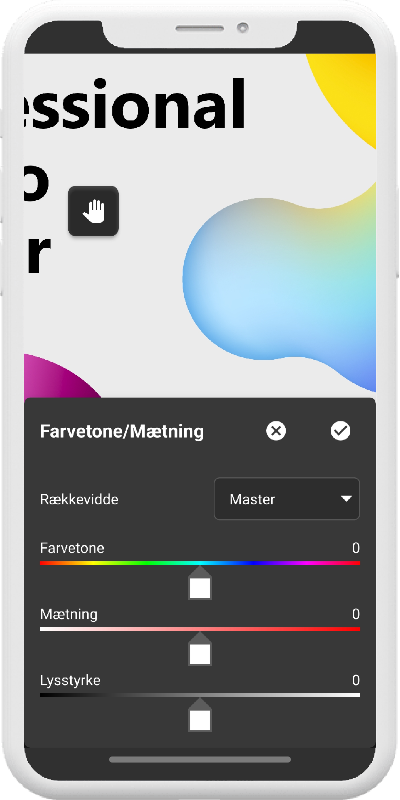Click the Lysstyrke slider handle

pyautogui.click(x=200, y=716)
